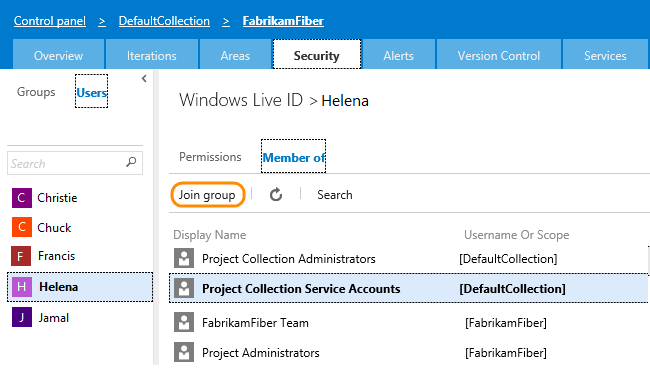The image size is (650, 368).
Task: Pick Jamal from the users list
Action: pyautogui.click(x=54, y=317)
